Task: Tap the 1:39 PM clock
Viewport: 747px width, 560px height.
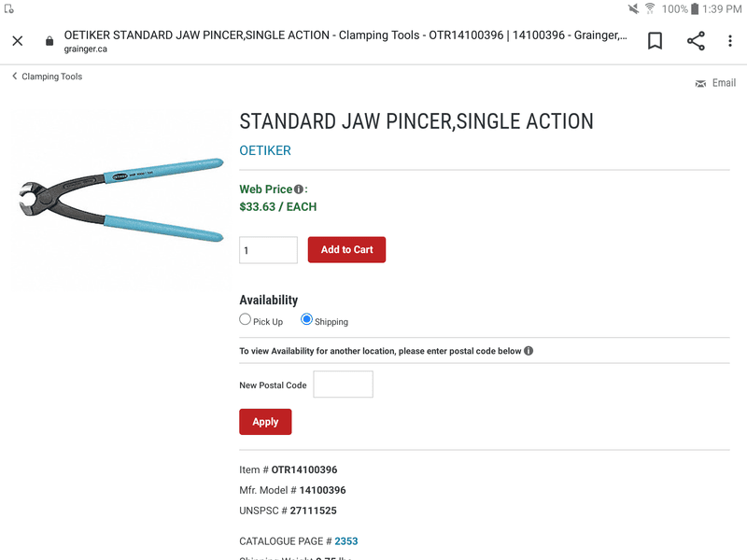Action: 722,9
